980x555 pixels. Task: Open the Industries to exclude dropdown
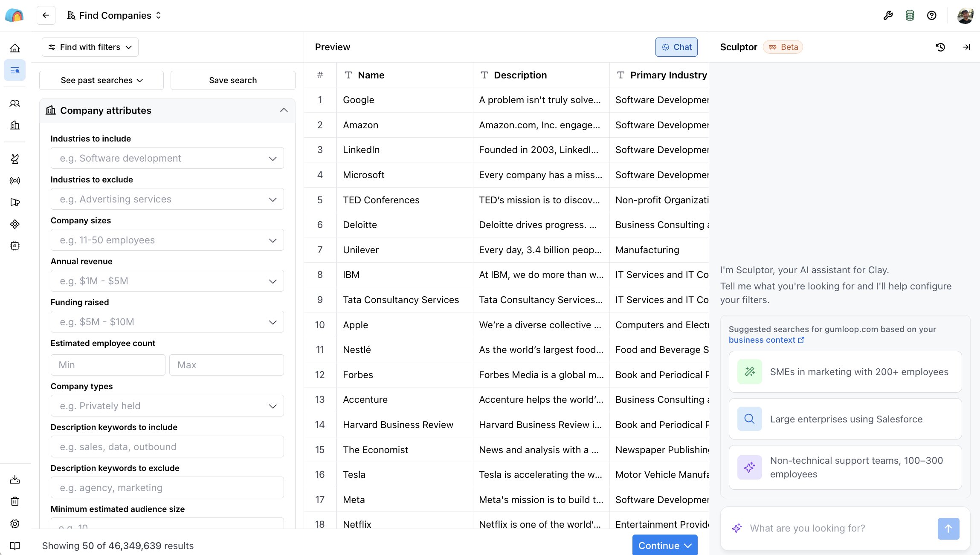[167, 199]
